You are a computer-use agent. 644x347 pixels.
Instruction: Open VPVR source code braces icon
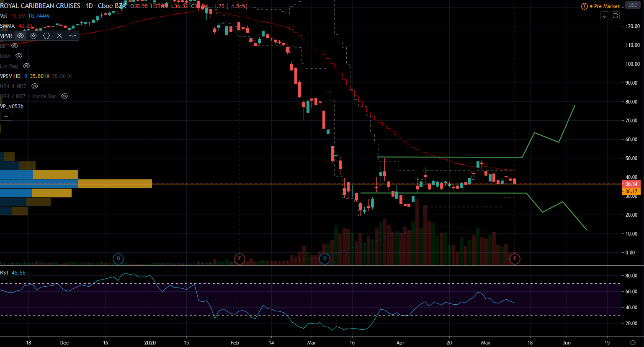(x=46, y=36)
